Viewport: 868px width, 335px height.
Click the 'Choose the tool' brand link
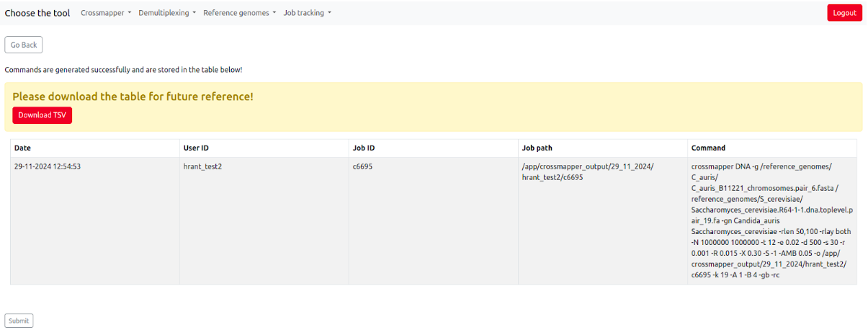click(x=37, y=13)
